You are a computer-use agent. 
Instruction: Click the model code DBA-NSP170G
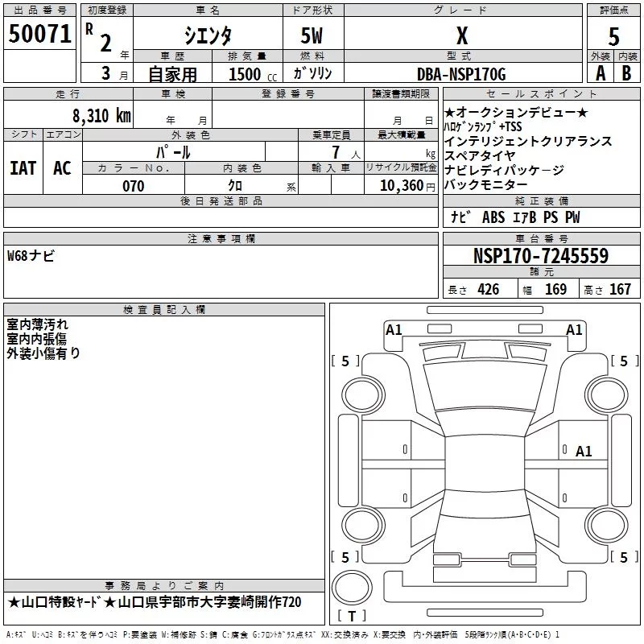tap(461, 74)
